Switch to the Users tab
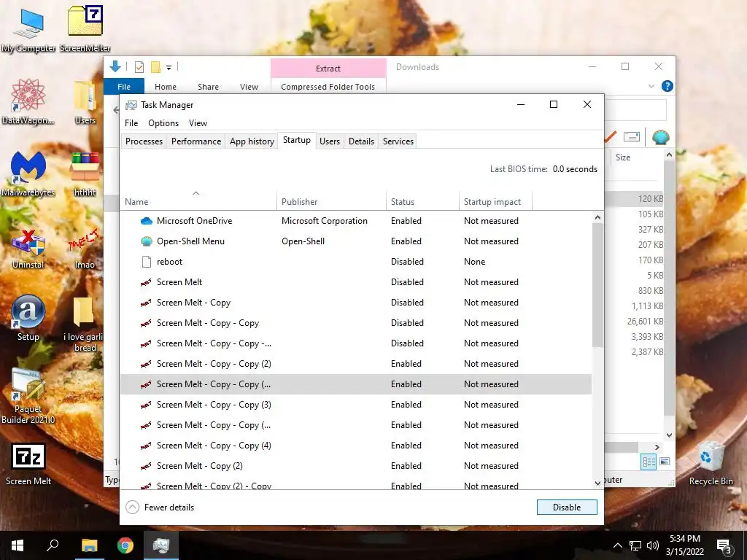Screen dimensions: 747x560 330,141
